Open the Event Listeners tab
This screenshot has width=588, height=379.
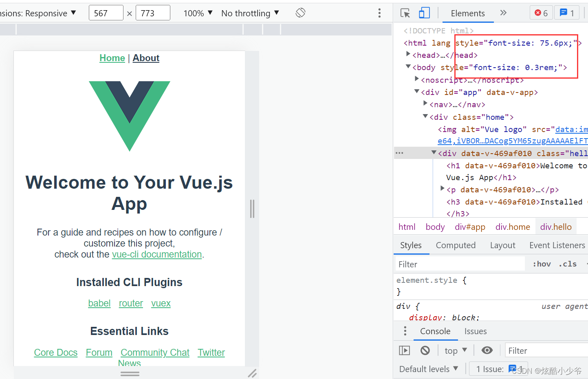point(557,245)
